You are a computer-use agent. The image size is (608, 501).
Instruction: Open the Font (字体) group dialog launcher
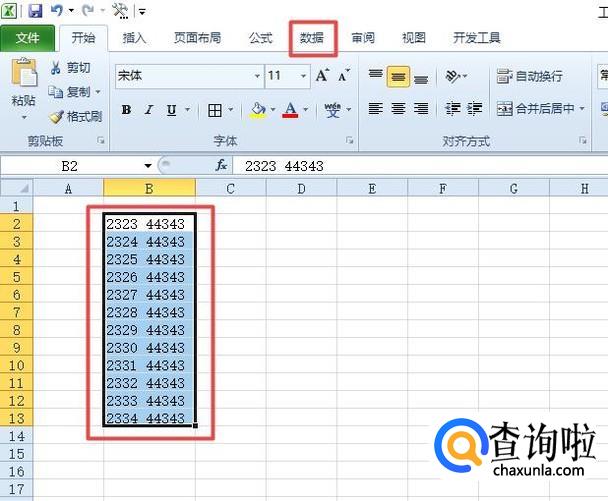coord(349,140)
